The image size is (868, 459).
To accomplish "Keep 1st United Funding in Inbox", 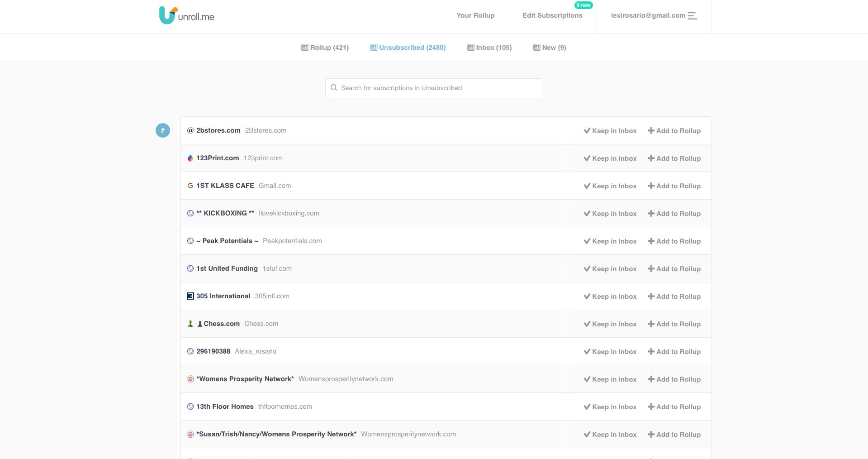I will coord(610,269).
